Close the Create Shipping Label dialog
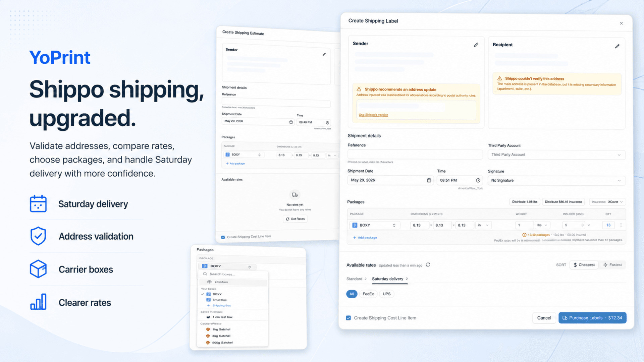Screen dimensions: 644x362 (621, 23)
